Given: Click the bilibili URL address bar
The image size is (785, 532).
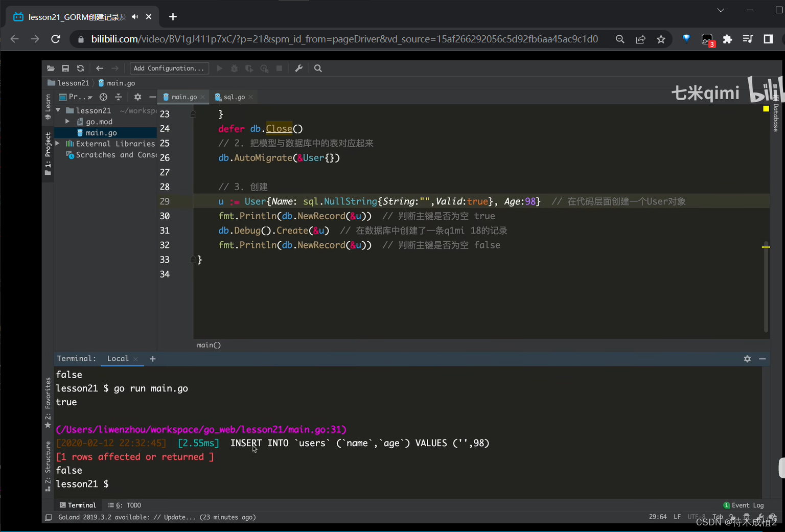Looking at the screenshot, I should pyautogui.click(x=344, y=39).
